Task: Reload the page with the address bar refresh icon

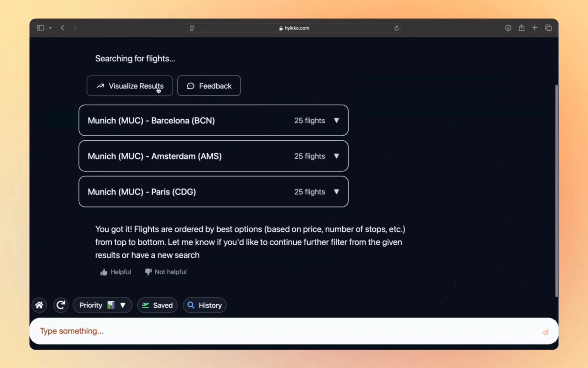Action: coord(397,28)
